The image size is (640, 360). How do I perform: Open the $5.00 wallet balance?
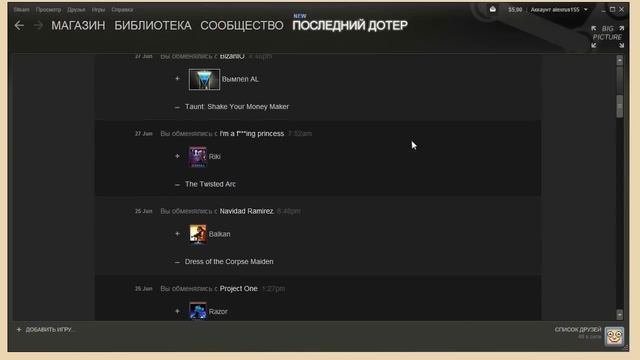point(515,9)
